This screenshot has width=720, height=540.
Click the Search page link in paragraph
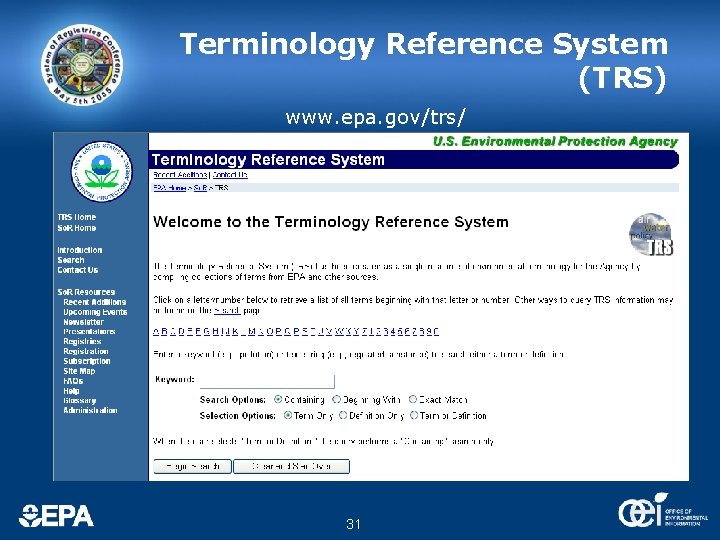tap(227, 311)
